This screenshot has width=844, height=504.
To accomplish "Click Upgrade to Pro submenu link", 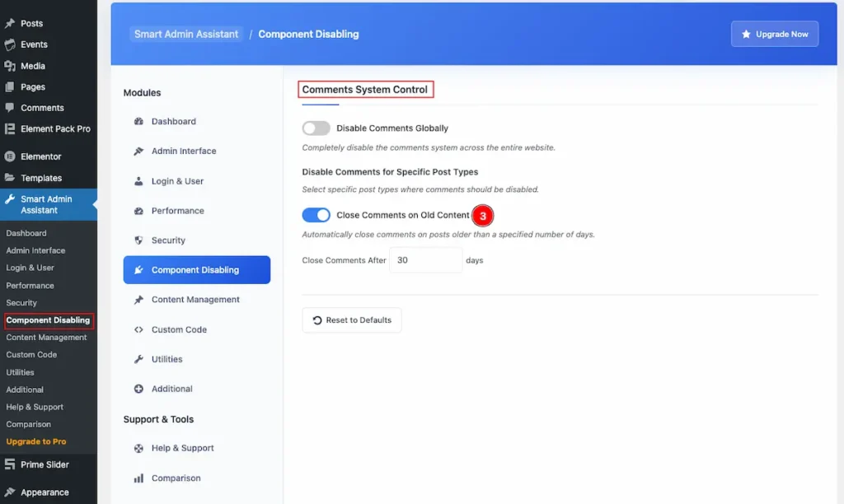I will pos(36,441).
